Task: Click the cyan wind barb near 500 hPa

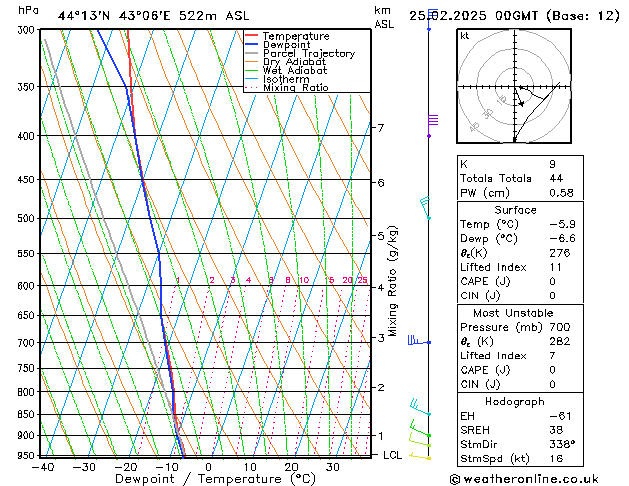Action: tap(426, 207)
